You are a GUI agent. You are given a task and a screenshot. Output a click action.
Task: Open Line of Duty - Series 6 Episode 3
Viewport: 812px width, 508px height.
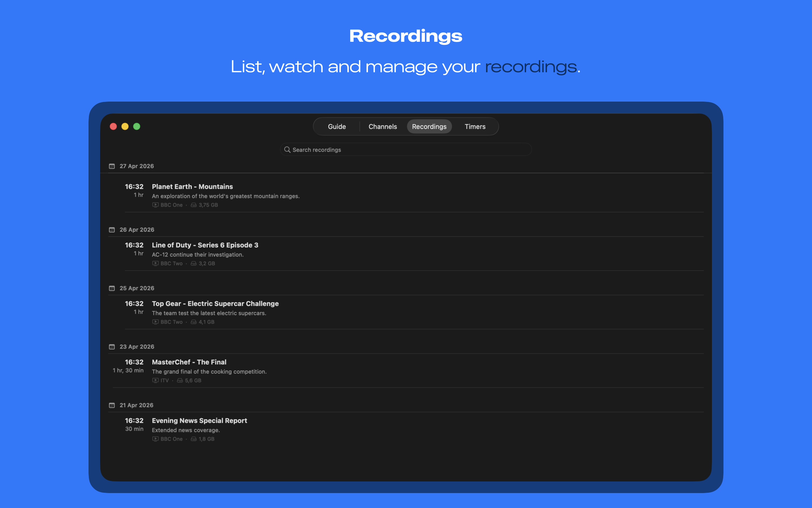[205, 245]
